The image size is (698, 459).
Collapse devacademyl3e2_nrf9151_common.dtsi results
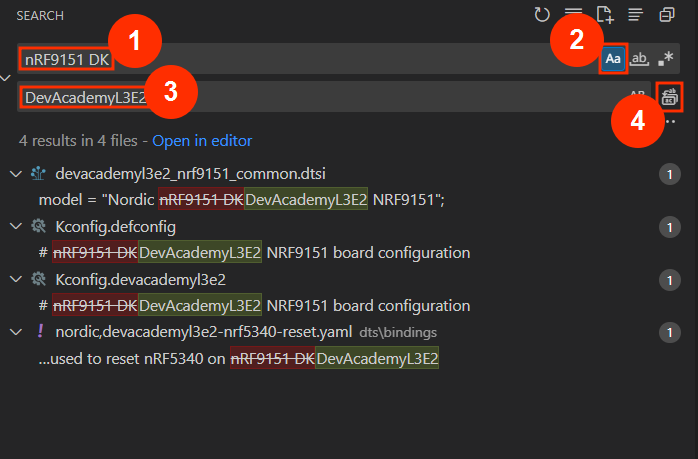pyautogui.click(x=16, y=174)
